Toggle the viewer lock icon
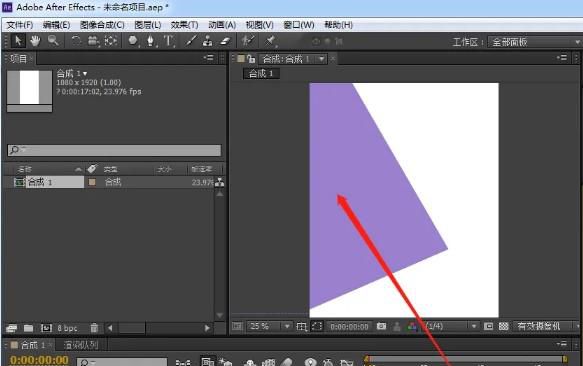The image size is (583, 366). pos(251,59)
